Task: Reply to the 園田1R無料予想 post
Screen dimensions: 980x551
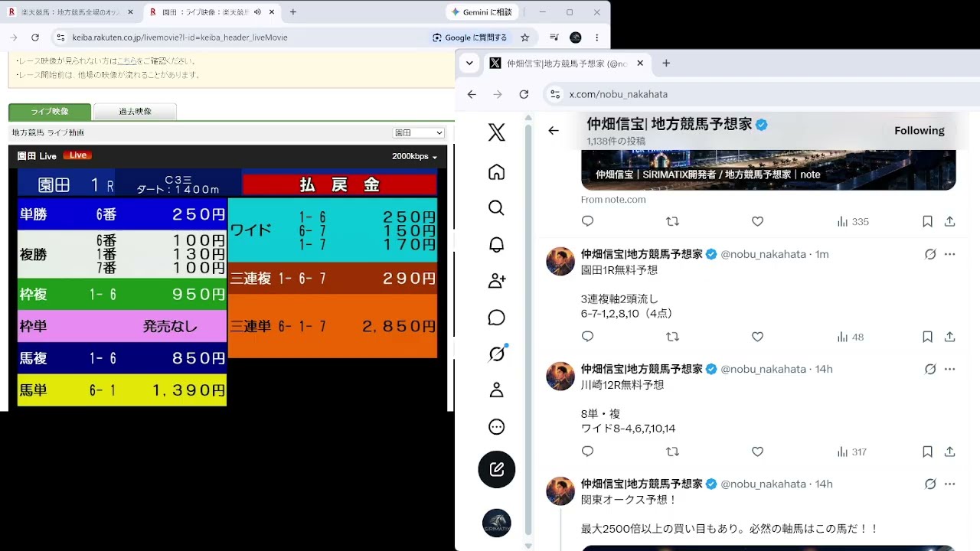Action: (x=587, y=337)
